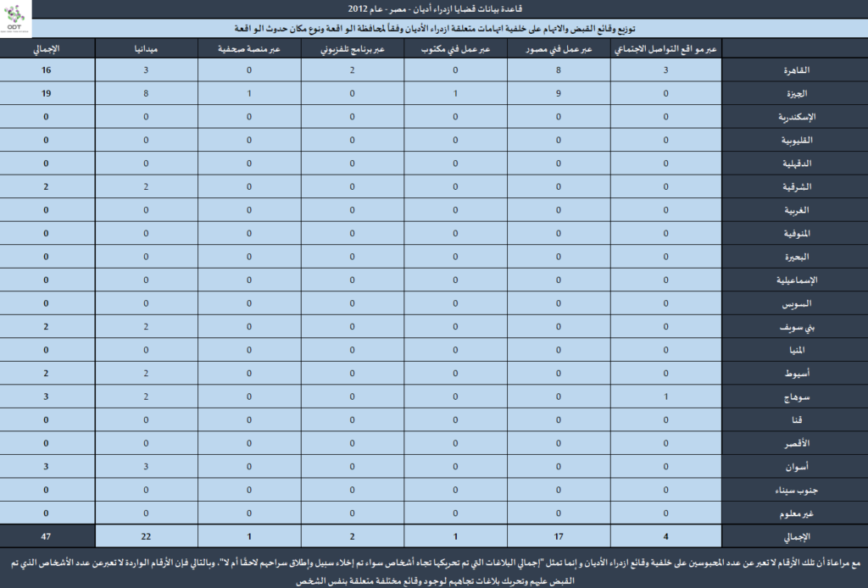Select the 'المنوفية' row label
Screen dimensions: 868x588
(x=797, y=233)
